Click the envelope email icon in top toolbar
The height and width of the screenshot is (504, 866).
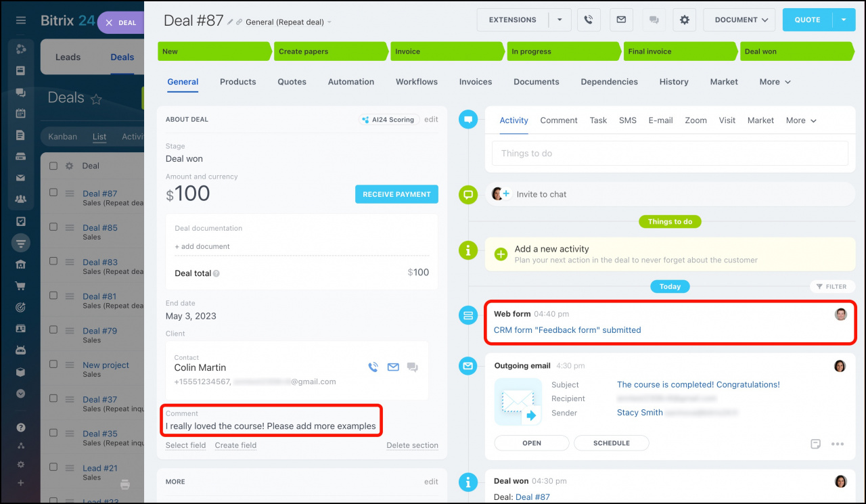[x=621, y=20]
